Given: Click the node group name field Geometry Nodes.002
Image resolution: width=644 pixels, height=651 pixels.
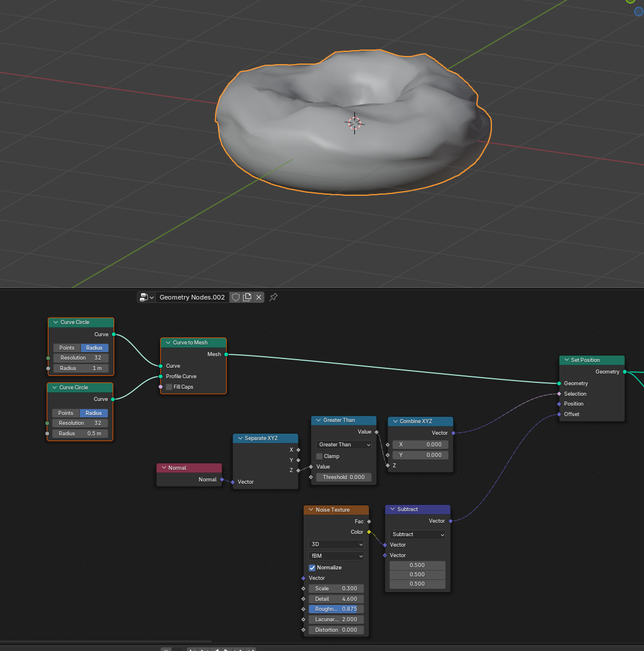Looking at the screenshot, I should [x=192, y=297].
